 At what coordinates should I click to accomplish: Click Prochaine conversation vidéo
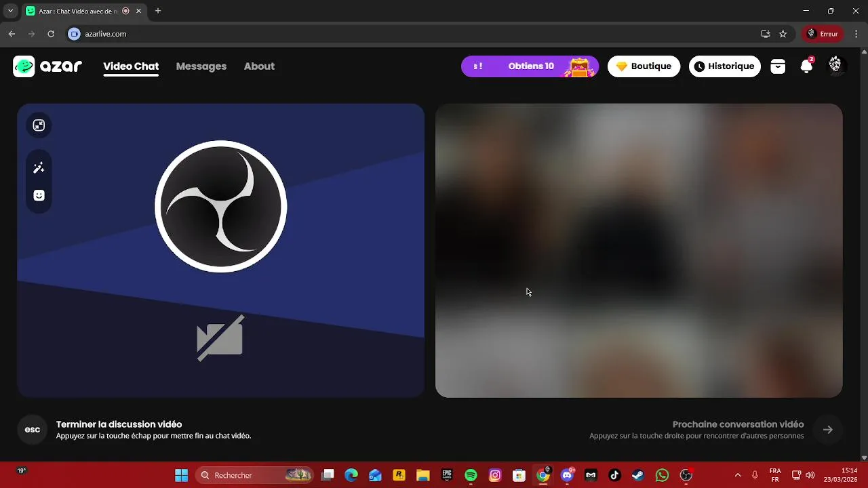(738, 424)
